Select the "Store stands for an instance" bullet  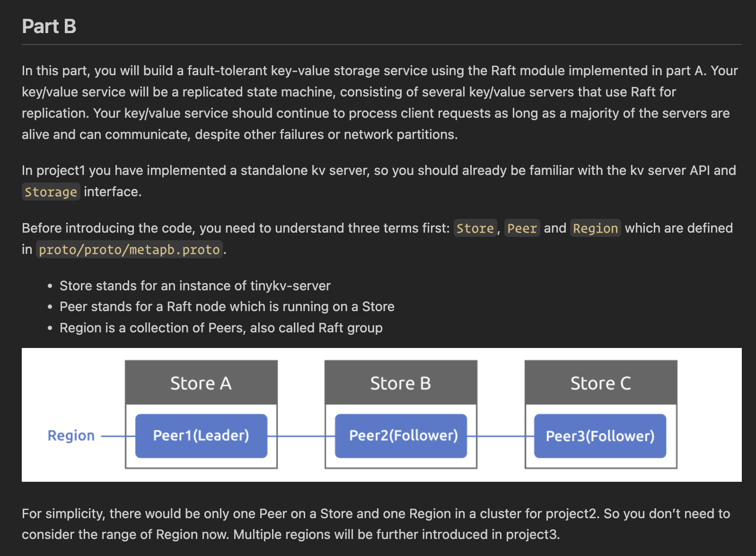pos(195,286)
